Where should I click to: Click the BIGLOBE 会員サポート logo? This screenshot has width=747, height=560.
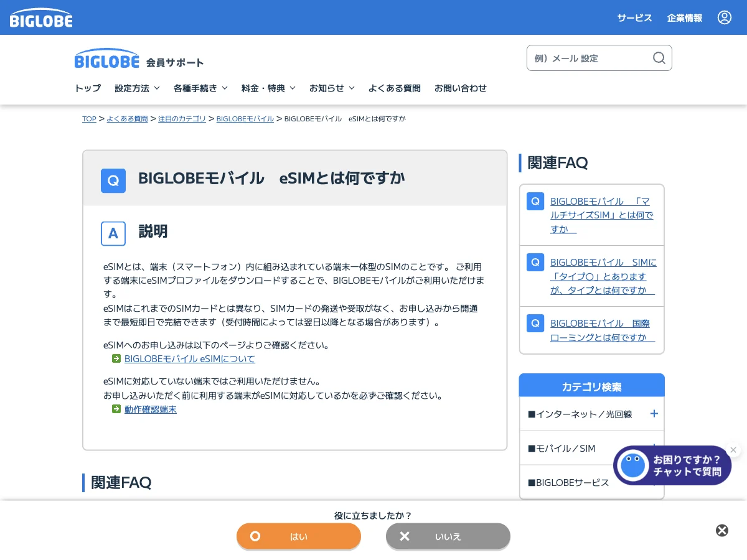point(139,59)
